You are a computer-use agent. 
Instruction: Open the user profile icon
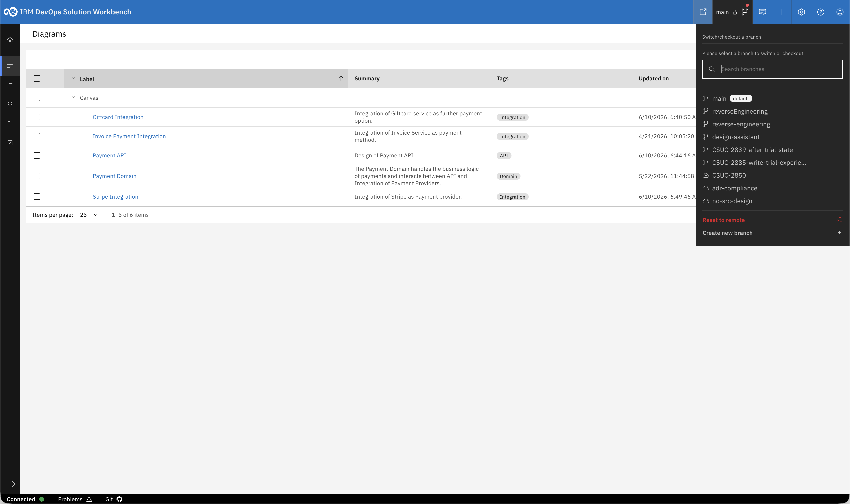coord(840,12)
